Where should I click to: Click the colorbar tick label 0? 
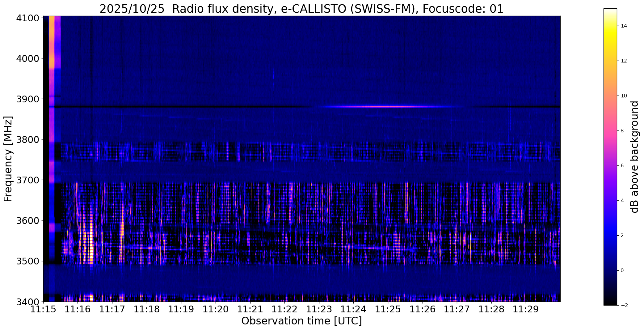(x=622, y=271)
